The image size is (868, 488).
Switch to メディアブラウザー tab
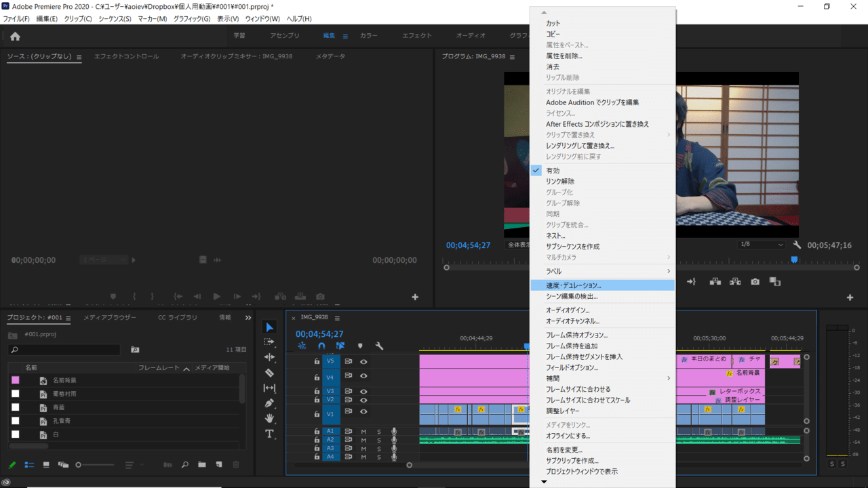[110, 317]
